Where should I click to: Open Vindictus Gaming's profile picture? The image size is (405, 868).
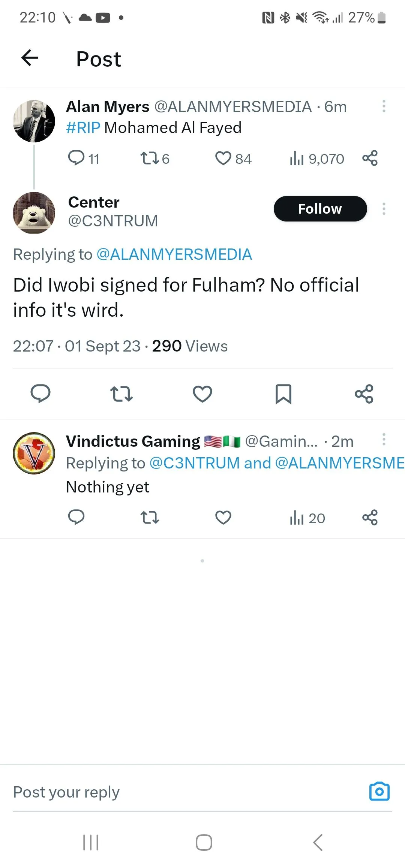point(34,453)
